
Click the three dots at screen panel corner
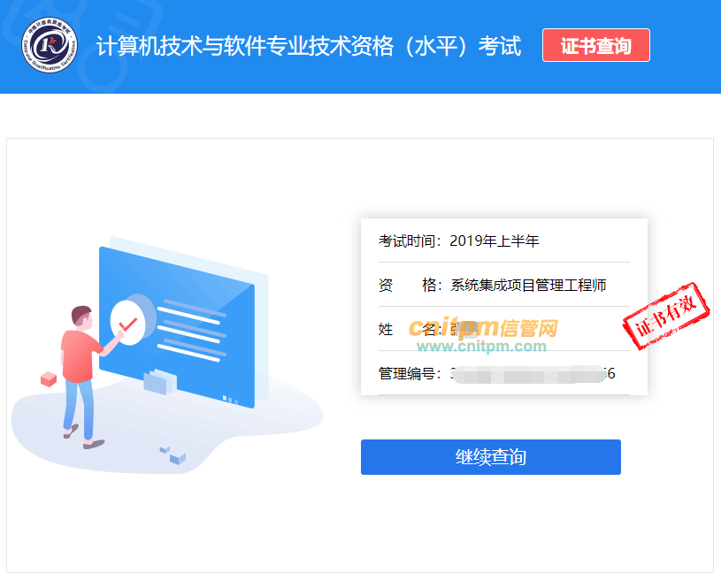[x=230, y=400]
